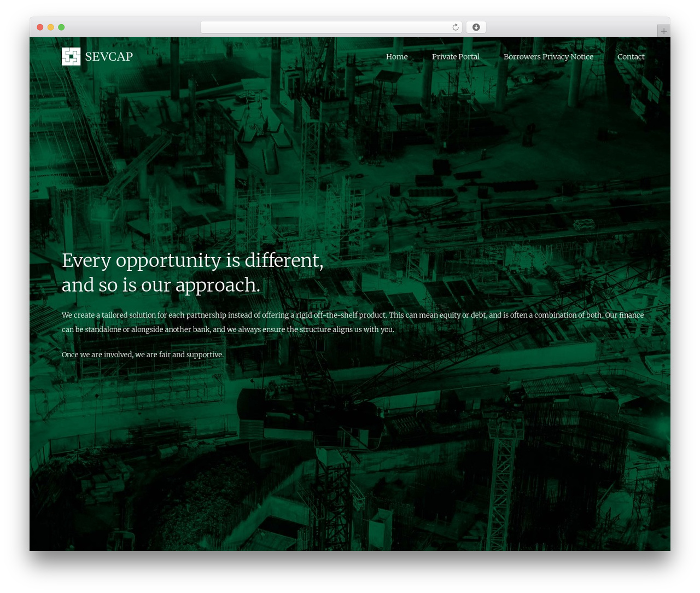The height and width of the screenshot is (593, 700).
Task: Maximize window using the green button
Action: tap(61, 27)
